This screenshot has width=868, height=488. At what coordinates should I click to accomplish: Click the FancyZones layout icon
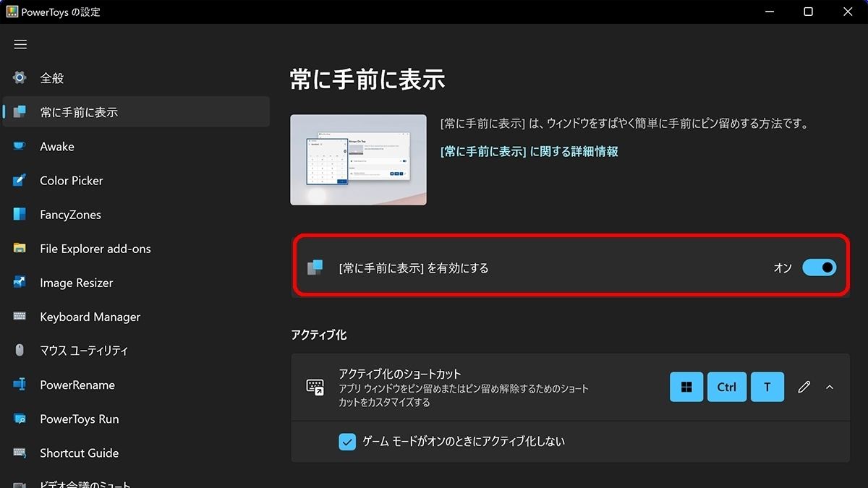[x=20, y=215]
